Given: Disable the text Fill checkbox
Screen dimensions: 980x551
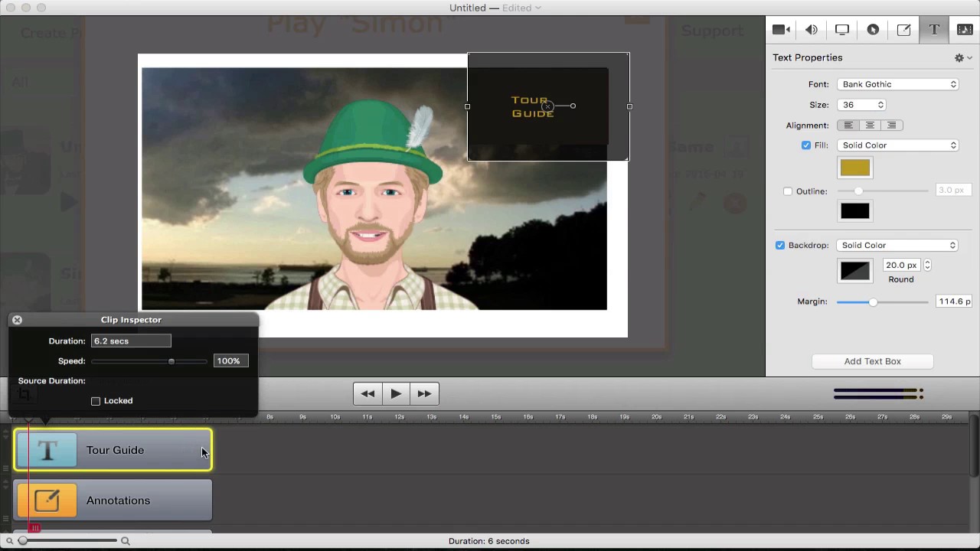Looking at the screenshot, I should pos(806,145).
